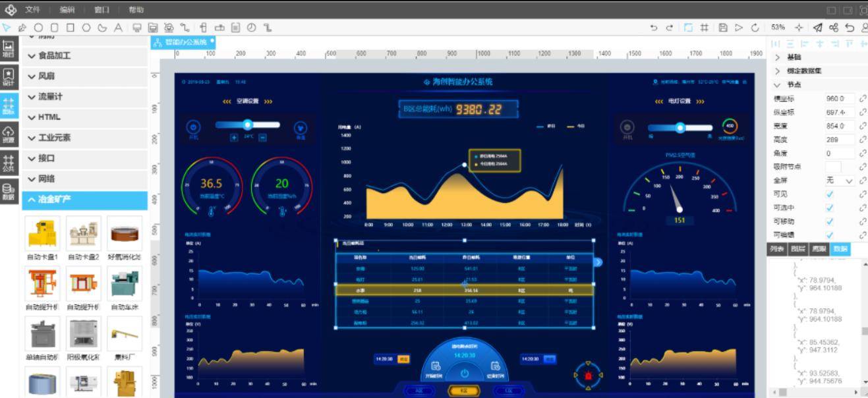Expand the 流量计 category
868x398 pixels.
(84, 97)
